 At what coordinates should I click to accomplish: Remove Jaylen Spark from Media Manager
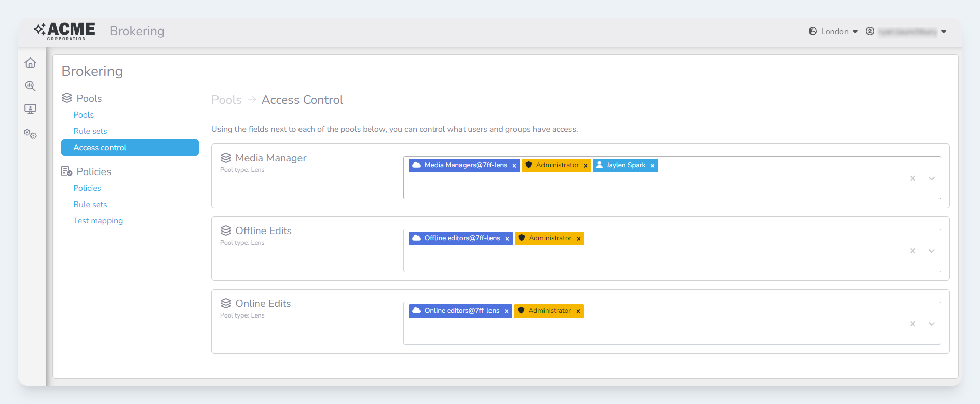tap(652, 166)
